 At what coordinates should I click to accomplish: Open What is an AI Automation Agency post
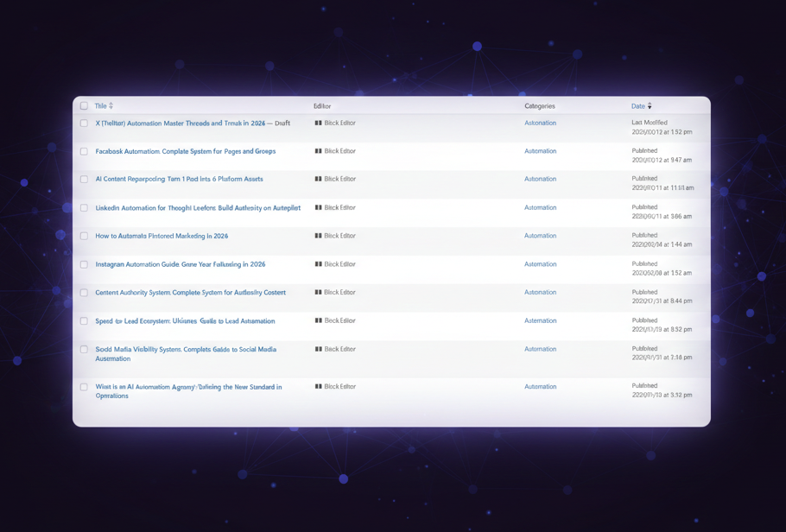[188, 391]
